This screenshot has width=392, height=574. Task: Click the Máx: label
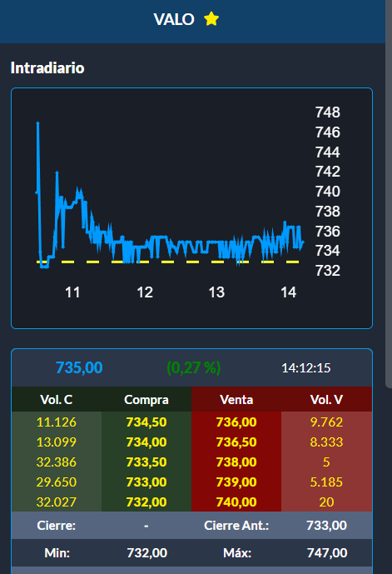(x=237, y=553)
